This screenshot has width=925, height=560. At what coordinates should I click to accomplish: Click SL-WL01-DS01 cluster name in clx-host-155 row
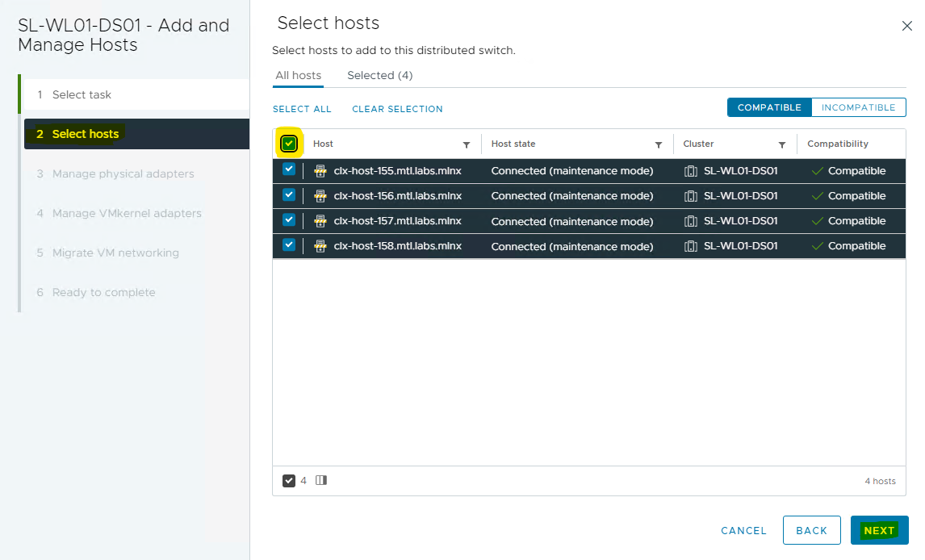740,171
